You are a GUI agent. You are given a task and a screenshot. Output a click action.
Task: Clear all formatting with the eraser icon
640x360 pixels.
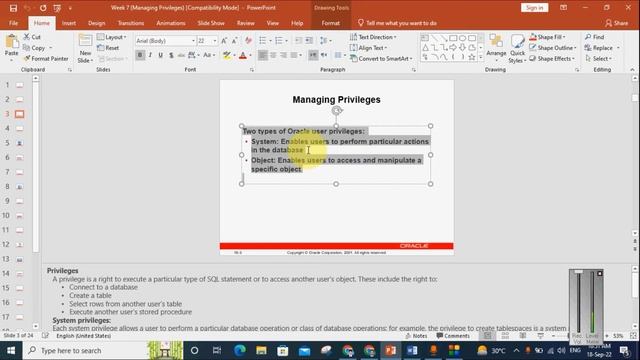pyautogui.click(x=248, y=41)
